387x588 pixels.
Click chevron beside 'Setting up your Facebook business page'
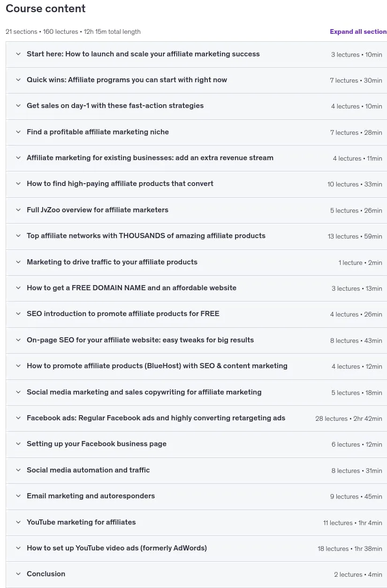coord(18,444)
